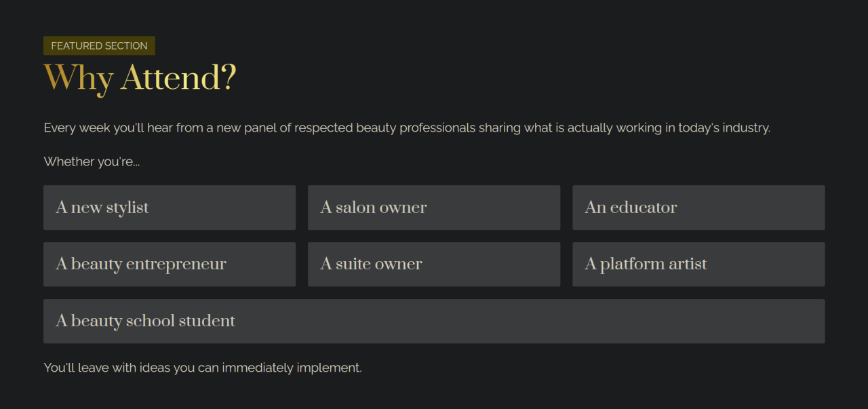Choose the A beauty school student card
The image size is (868, 409).
click(x=434, y=322)
